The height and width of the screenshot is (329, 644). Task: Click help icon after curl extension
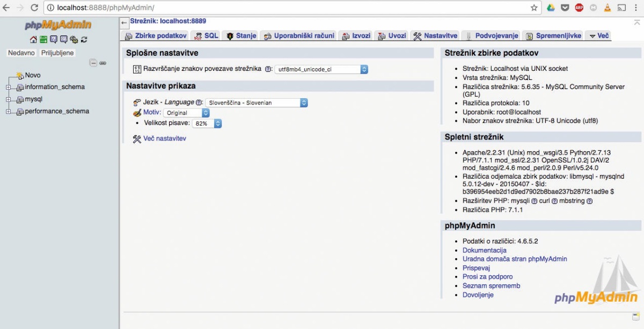554,201
